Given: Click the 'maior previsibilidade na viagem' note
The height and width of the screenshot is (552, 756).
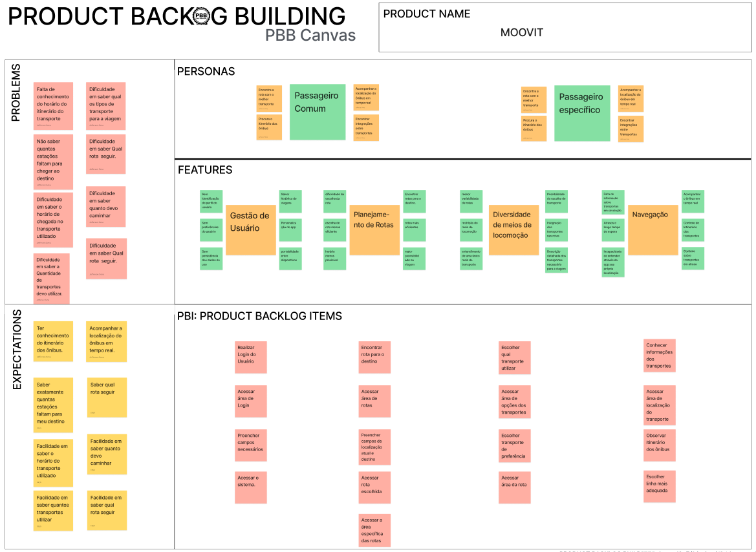Looking at the screenshot, I should 414,259.
